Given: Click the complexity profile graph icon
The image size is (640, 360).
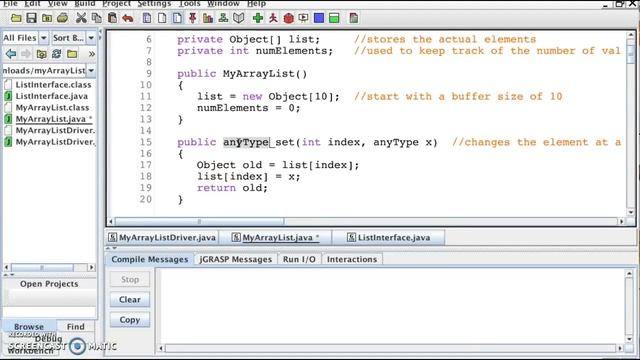Looking at the screenshot, I should [208, 18].
